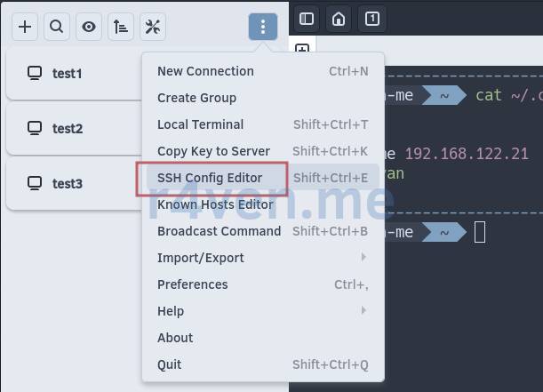Click the plus icon to add connection
543x392 pixels.
25,27
